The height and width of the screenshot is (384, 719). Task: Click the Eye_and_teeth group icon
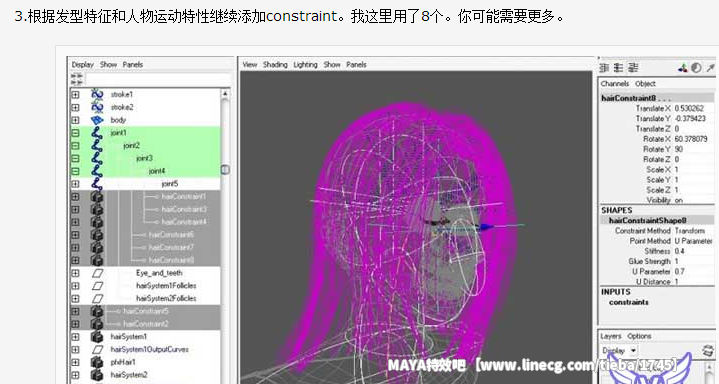(x=98, y=273)
